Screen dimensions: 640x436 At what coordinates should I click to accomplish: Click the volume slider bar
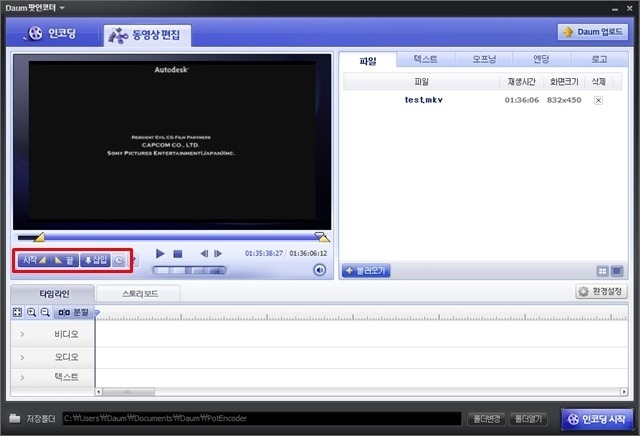tap(189, 270)
